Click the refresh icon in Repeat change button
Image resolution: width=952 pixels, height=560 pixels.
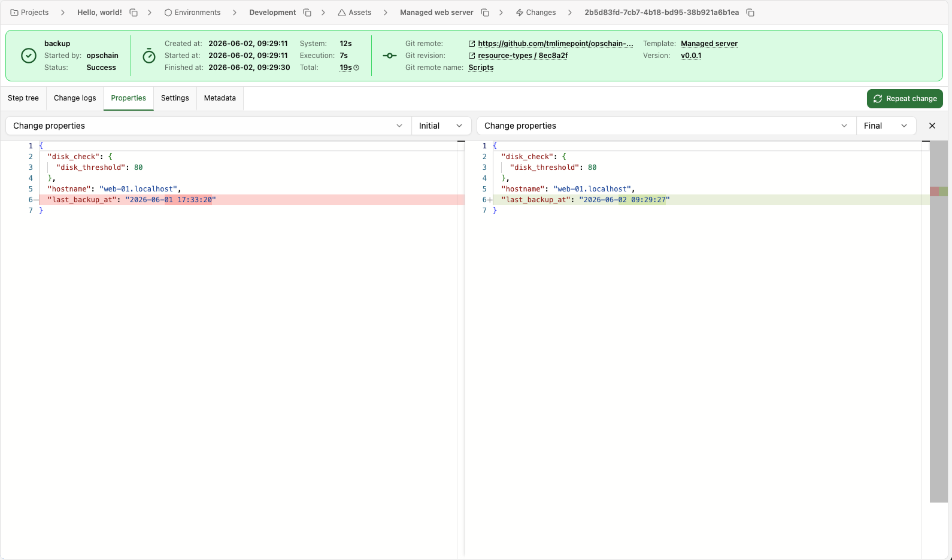click(878, 99)
